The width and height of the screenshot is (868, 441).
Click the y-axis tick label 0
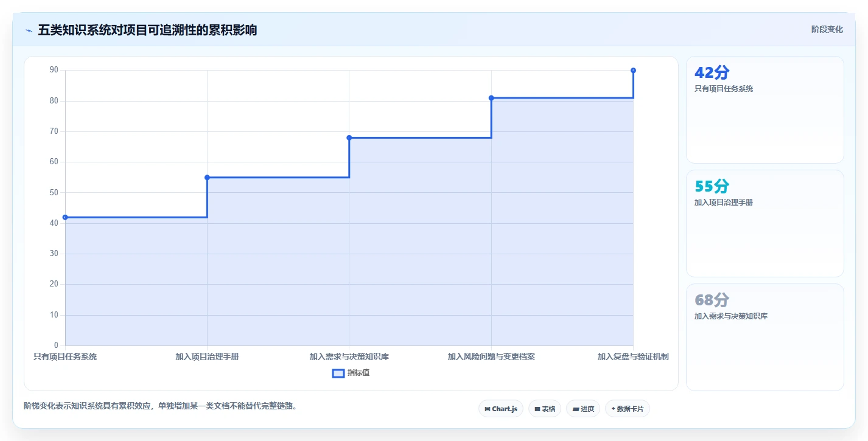click(56, 346)
